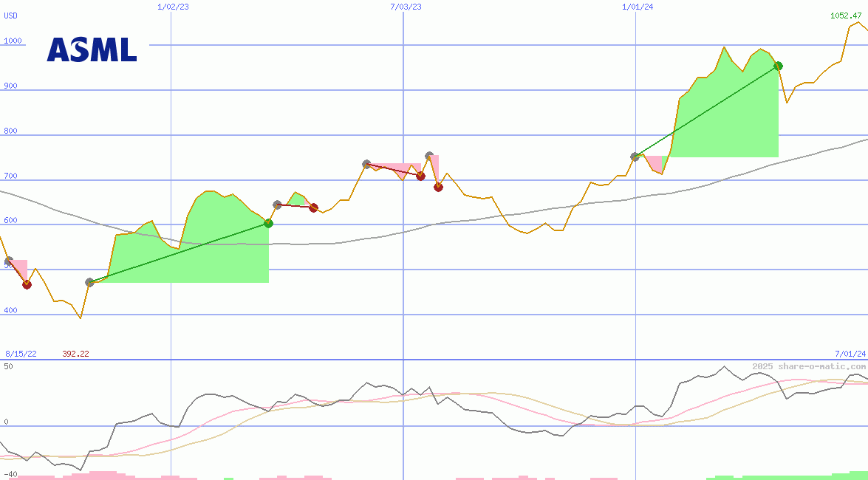Screen dimensions: 868x480
Task: Click the green exit marker at the 600 level
Action: (x=268, y=223)
